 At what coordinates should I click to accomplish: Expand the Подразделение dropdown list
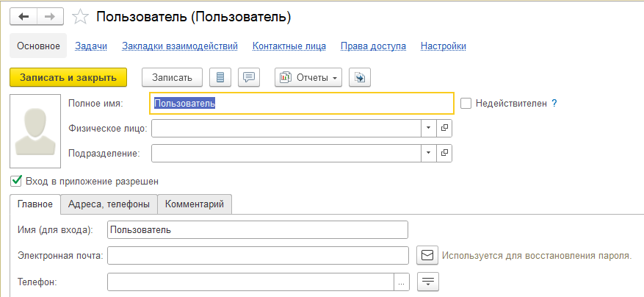pos(429,153)
